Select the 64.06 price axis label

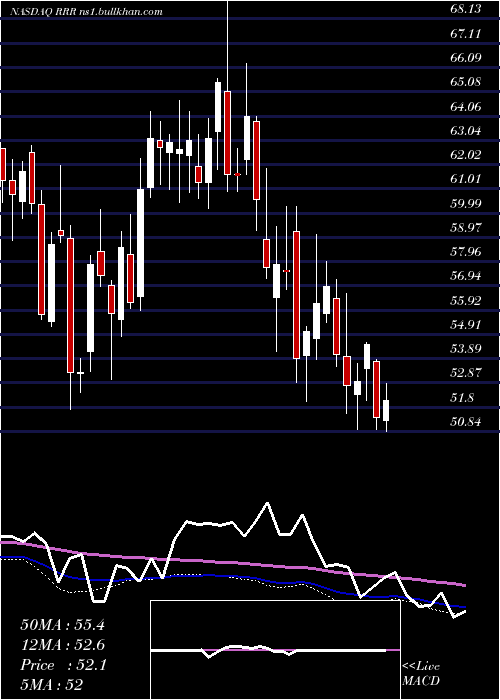click(x=467, y=106)
